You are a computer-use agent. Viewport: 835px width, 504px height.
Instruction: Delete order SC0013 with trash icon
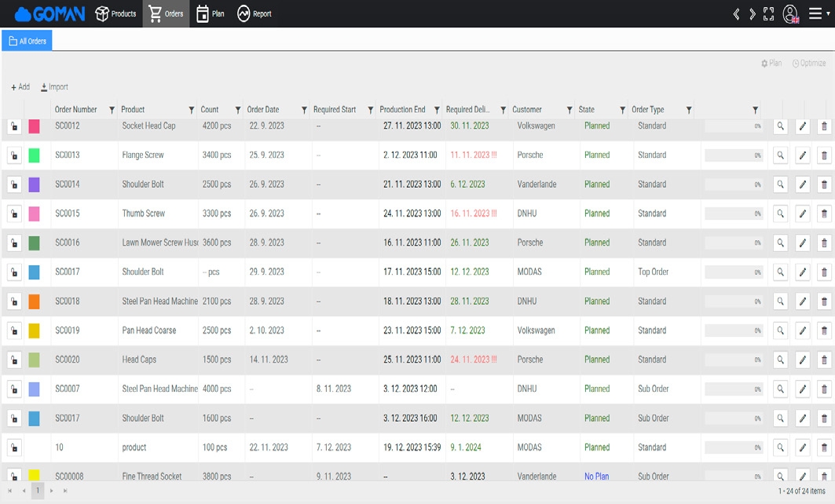coord(824,155)
